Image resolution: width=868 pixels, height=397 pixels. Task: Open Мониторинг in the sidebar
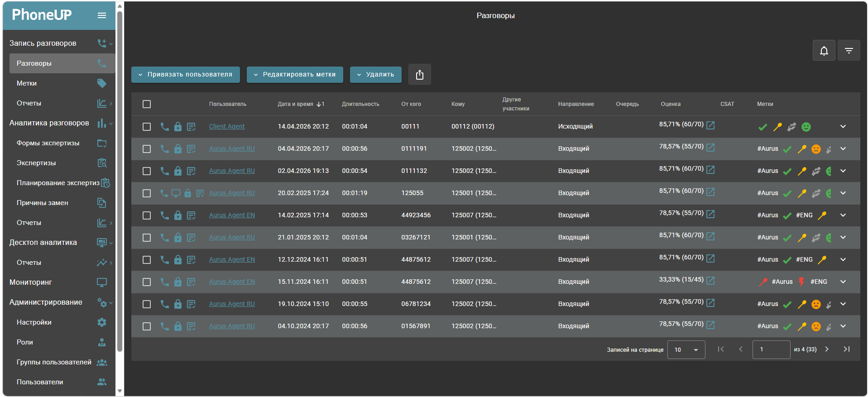pos(59,282)
